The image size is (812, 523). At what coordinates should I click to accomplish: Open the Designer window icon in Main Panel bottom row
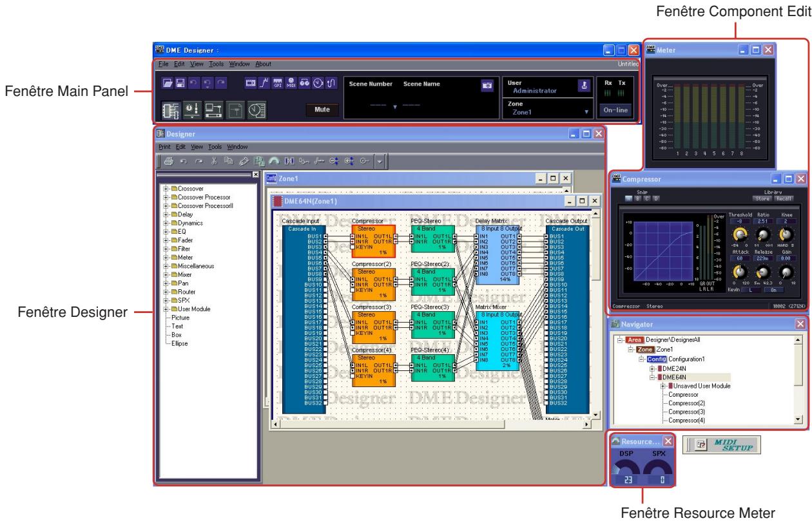(x=171, y=109)
